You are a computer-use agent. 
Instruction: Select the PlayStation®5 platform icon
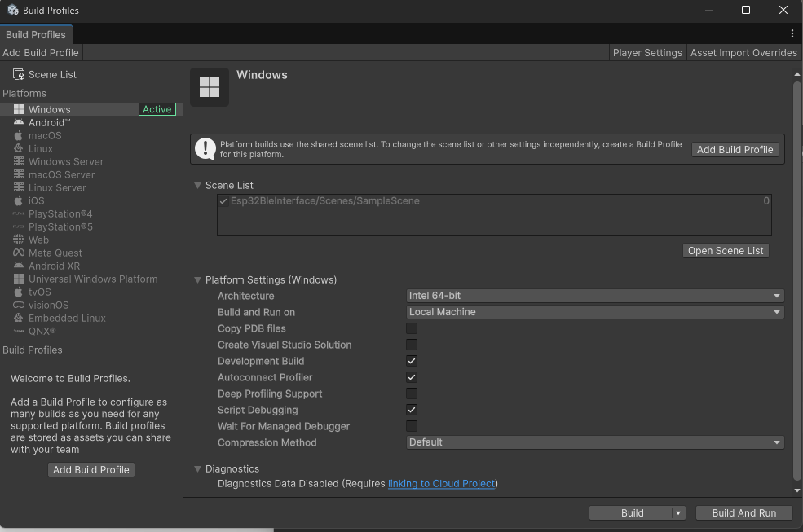[19, 226]
